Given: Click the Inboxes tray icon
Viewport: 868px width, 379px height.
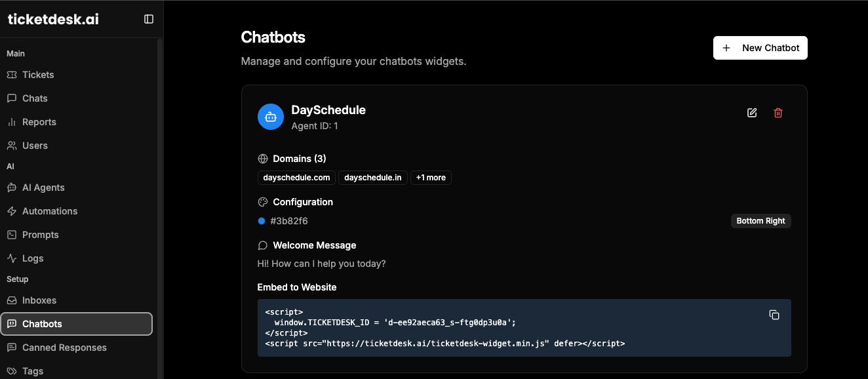Looking at the screenshot, I should (x=12, y=300).
